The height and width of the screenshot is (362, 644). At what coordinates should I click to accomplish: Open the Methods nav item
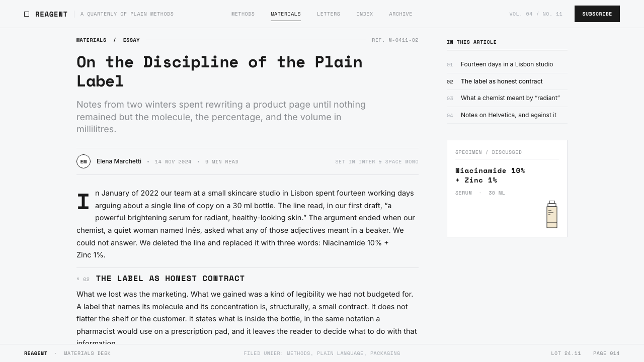243,14
